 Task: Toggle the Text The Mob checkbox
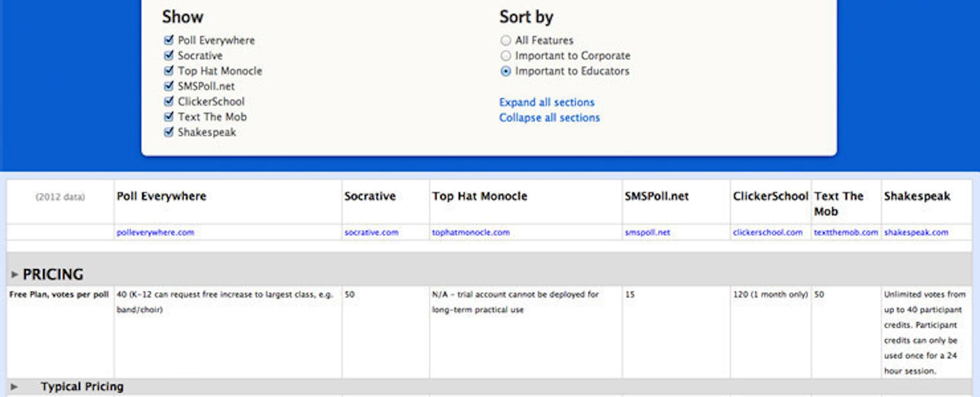pyautogui.click(x=169, y=117)
